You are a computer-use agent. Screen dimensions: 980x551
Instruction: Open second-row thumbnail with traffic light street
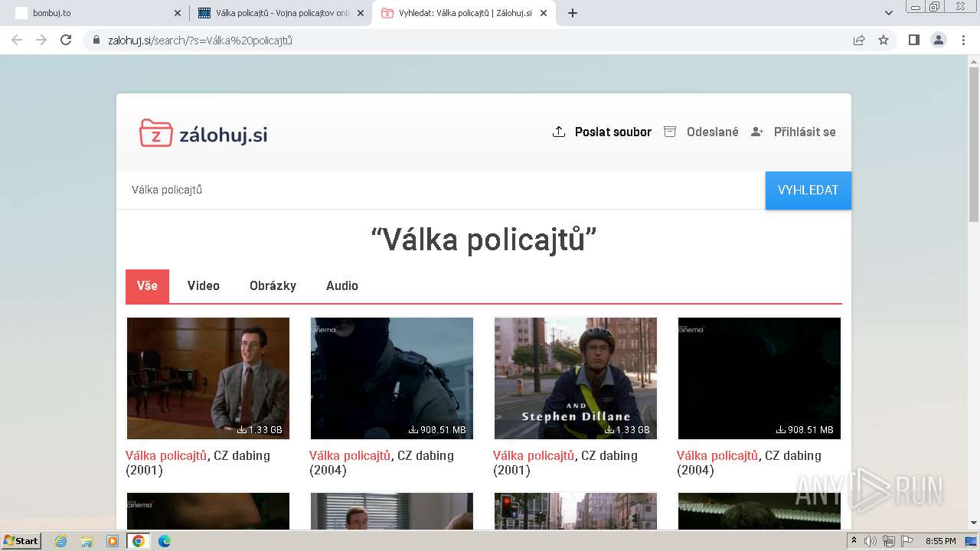[576, 510]
